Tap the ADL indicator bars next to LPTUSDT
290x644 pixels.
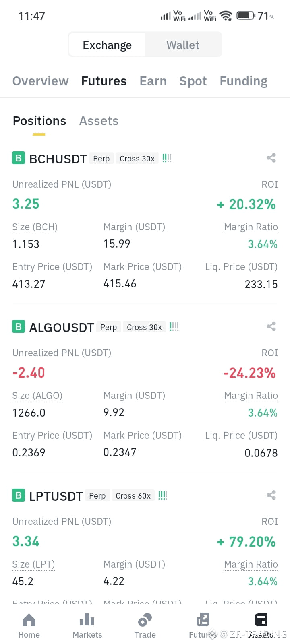click(163, 495)
